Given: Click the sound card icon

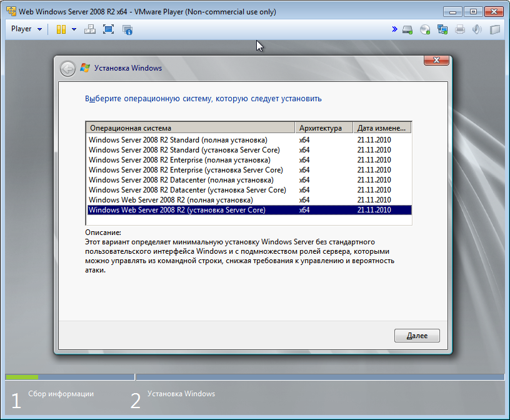Looking at the screenshot, I should pos(477,29).
